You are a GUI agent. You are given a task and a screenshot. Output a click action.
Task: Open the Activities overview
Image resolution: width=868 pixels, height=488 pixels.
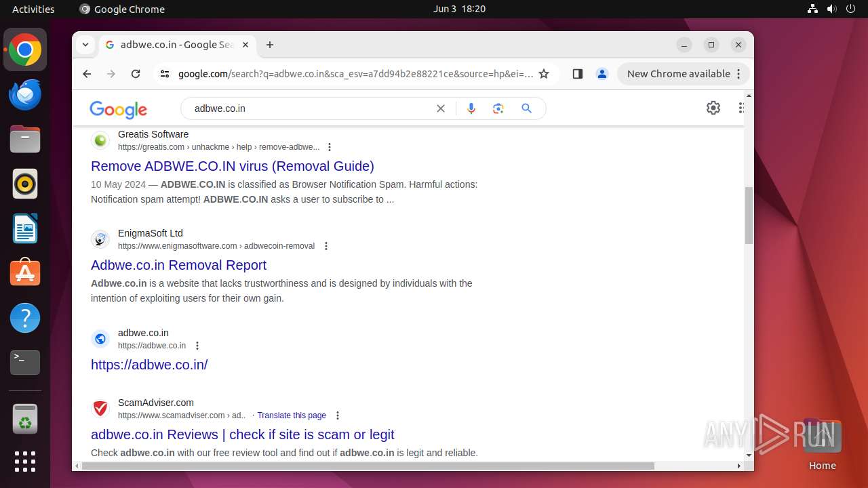tap(33, 9)
